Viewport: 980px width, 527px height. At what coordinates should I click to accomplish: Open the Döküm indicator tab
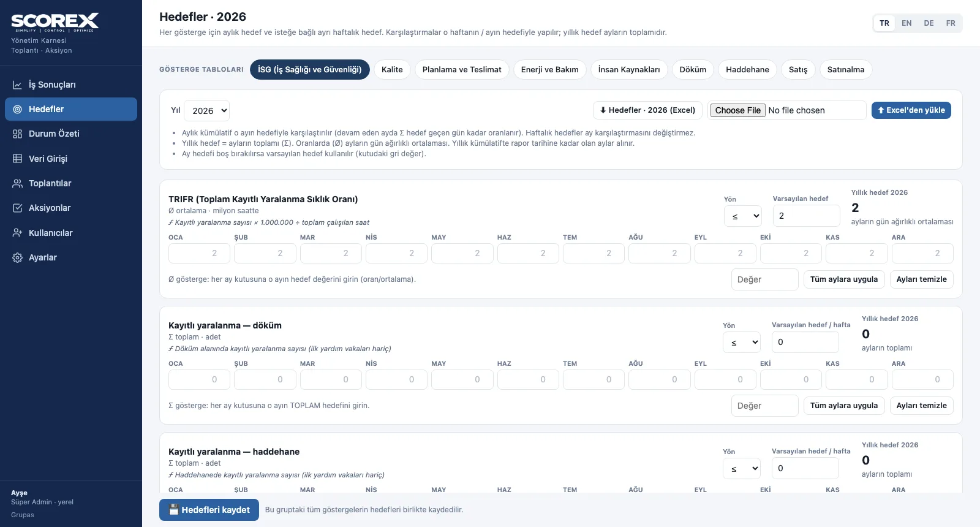(x=693, y=69)
